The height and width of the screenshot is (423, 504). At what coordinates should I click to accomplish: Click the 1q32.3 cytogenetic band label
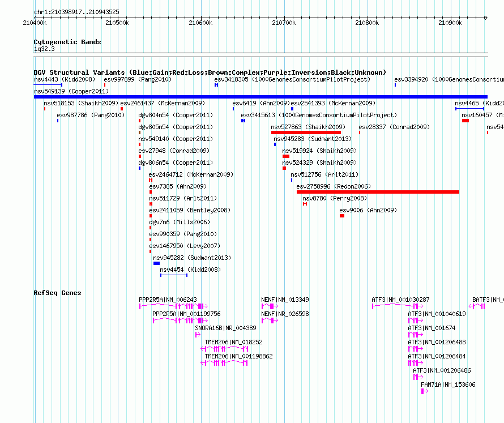pyautogui.click(x=44, y=49)
